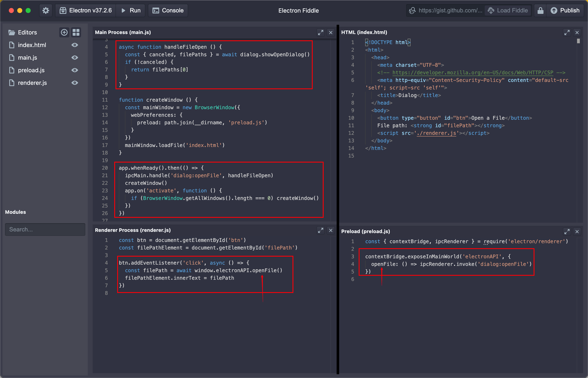Click the './renderer.js' script path in HTML

[436, 133]
